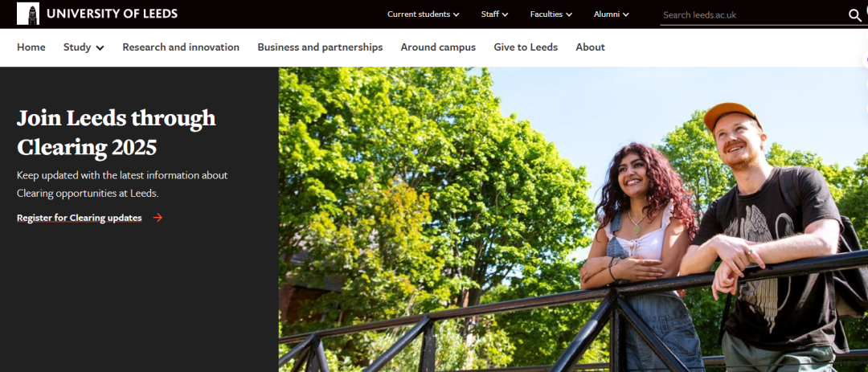The width and height of the screenshot is (868, 372).
Task: Open the About page
Action: (590, 47)
